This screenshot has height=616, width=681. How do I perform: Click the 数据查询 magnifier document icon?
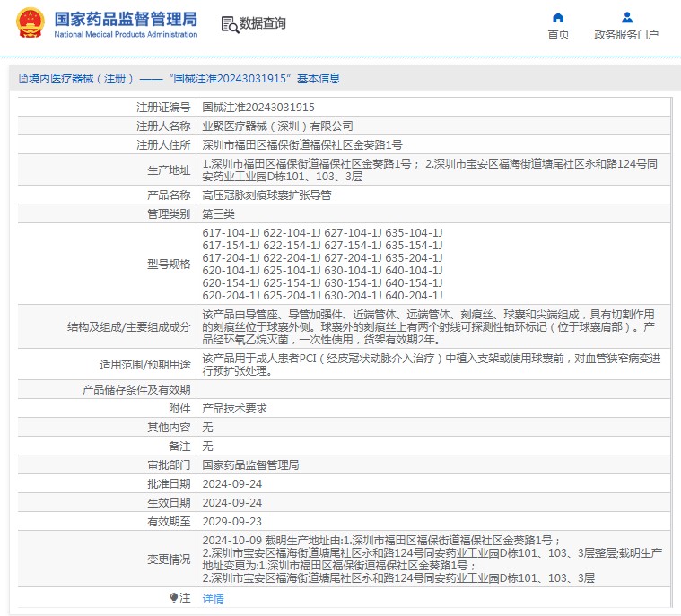230,24
